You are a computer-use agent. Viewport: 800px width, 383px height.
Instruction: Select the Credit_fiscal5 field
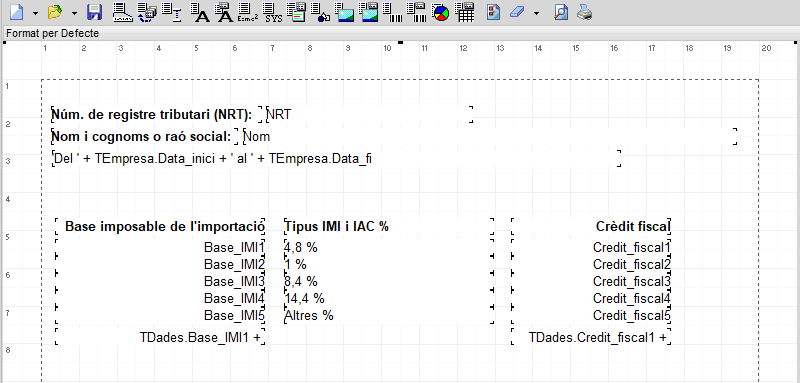point(591,315)
